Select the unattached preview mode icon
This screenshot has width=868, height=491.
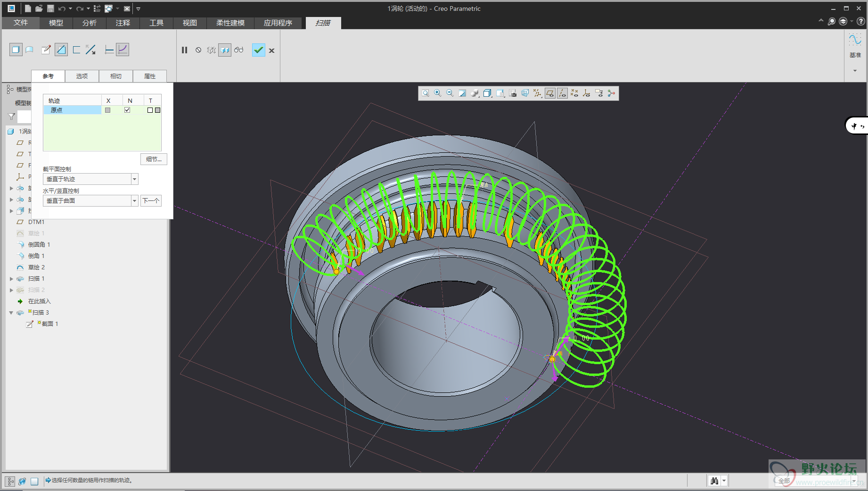pos(211,50)
